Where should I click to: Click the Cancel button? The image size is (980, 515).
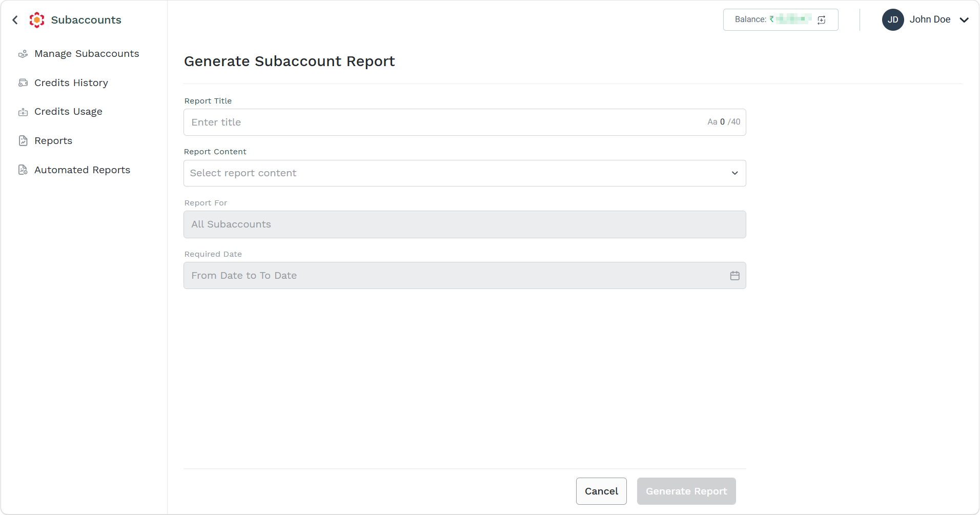(601, 491)
